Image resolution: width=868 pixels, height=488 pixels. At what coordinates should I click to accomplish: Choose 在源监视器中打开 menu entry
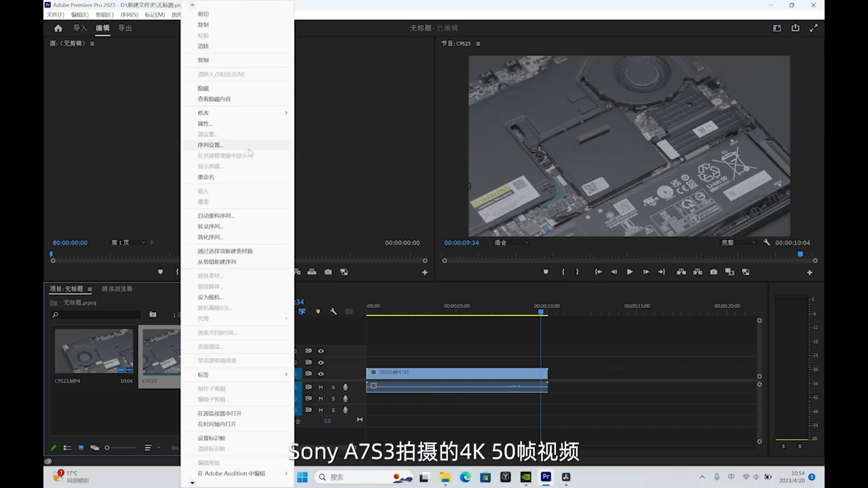[x=237, y=413]
